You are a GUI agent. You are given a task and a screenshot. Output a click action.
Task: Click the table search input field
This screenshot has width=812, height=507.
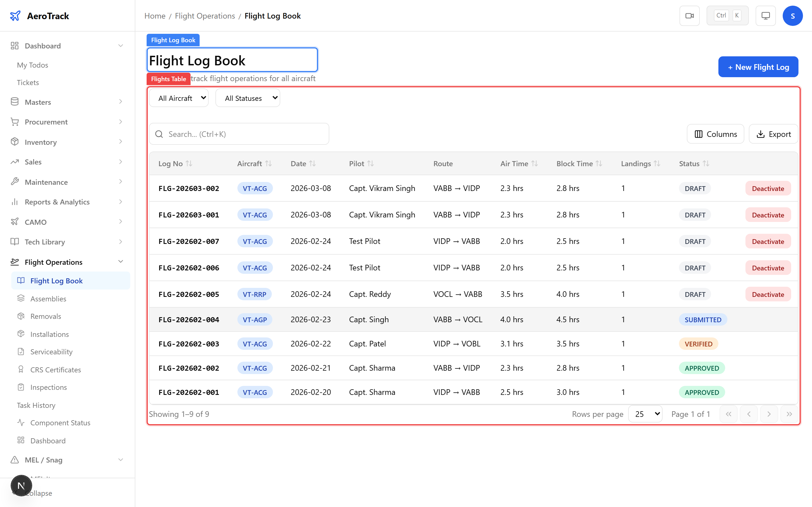coord(239,134)
